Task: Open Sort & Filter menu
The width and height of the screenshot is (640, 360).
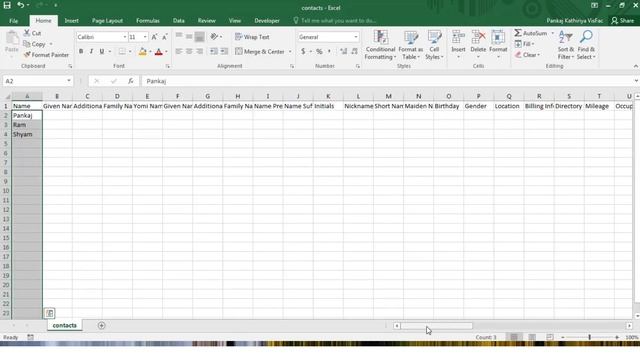Action: click(566, 45)
